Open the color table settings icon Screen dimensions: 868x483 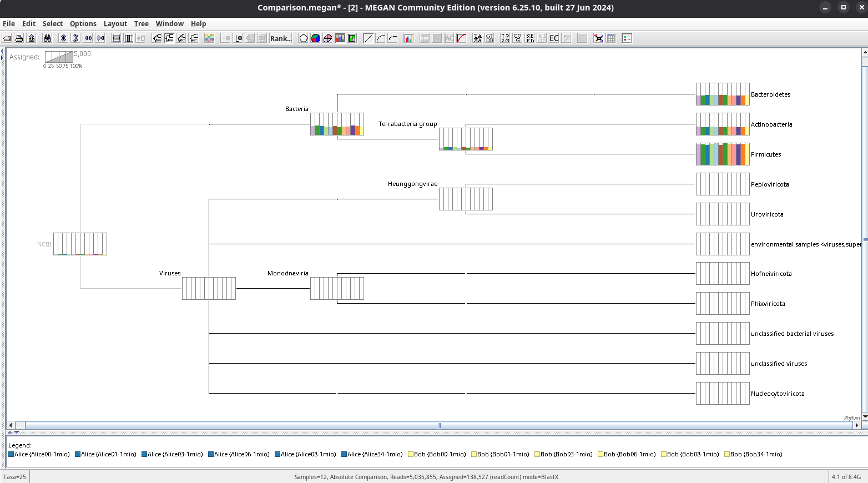[x=209, y=38]
